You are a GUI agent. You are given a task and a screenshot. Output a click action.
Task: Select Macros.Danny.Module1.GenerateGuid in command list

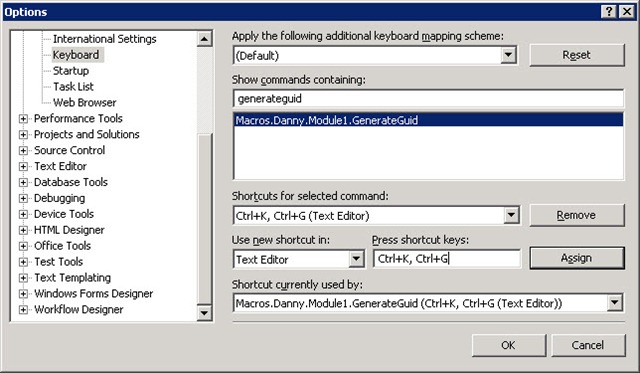(428, 120)
